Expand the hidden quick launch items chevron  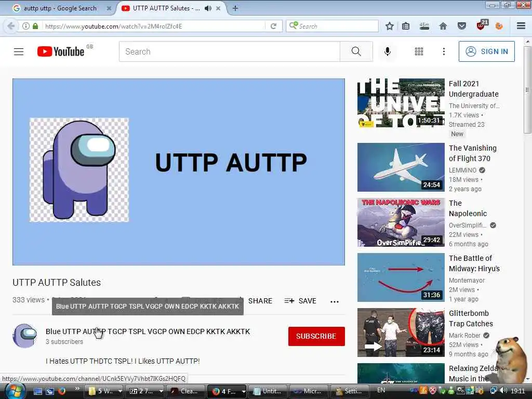click(x=77, y=389)
